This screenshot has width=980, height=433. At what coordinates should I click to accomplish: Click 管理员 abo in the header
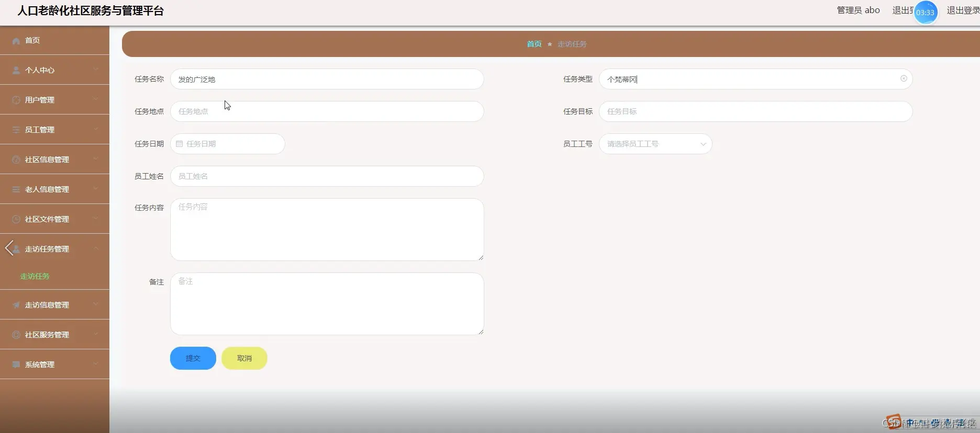859,10
